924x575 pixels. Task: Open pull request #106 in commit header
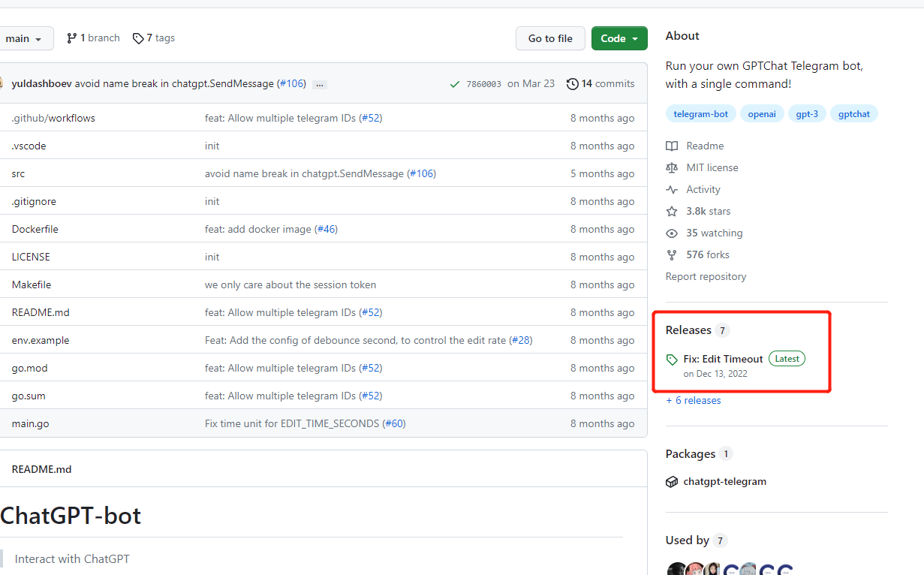291,83
